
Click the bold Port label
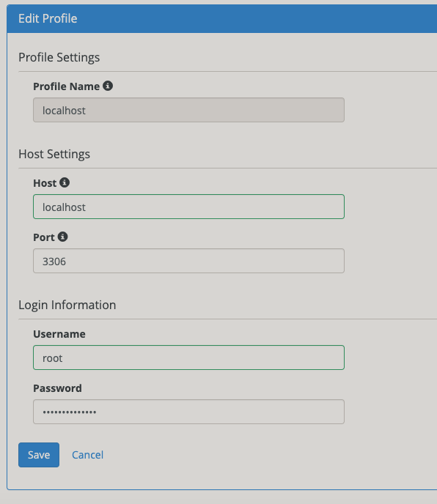coord(44,237)
